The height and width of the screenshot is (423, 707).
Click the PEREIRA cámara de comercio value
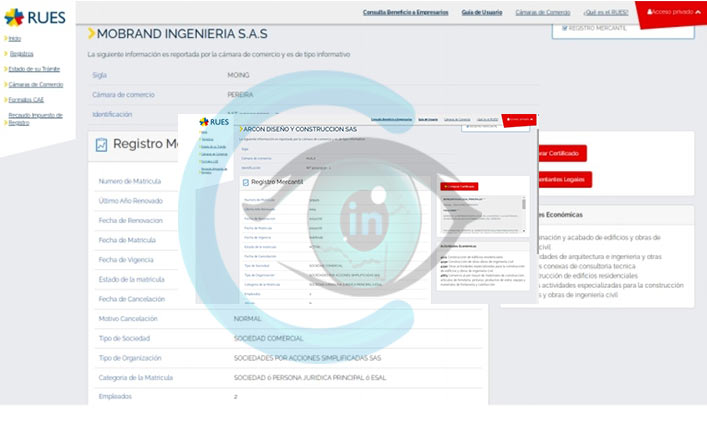click(240, 95)
